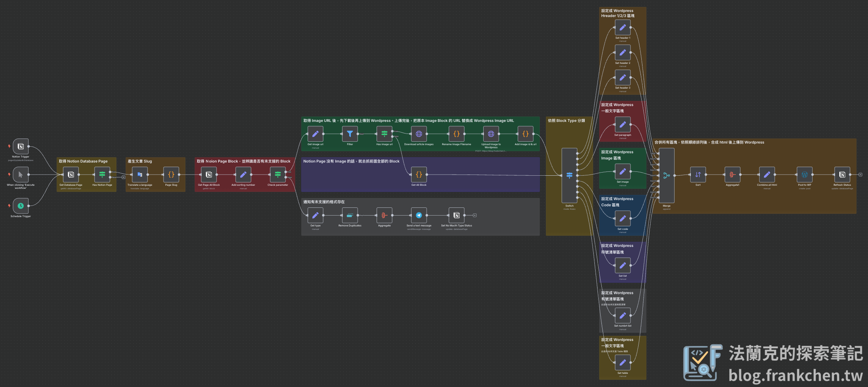Image resolution: width=868 pixels, height=387 pixels.
Task: Select the Has Notion Page condition node
Action: click(x=102, y=175)
